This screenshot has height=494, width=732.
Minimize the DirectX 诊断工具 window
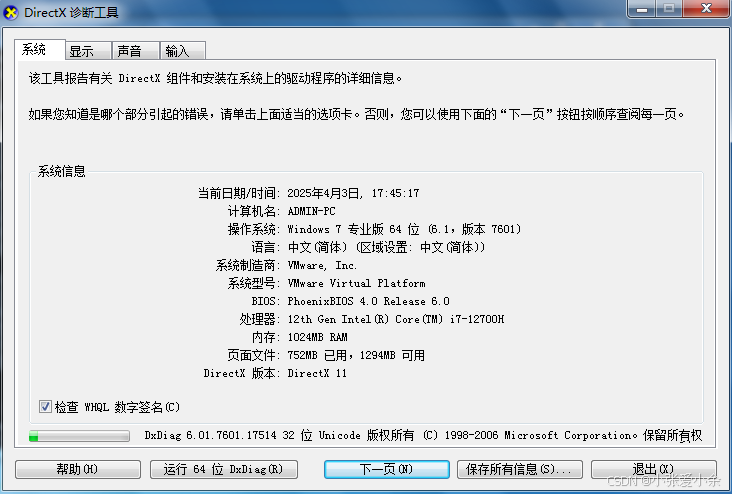pos(642,8)
